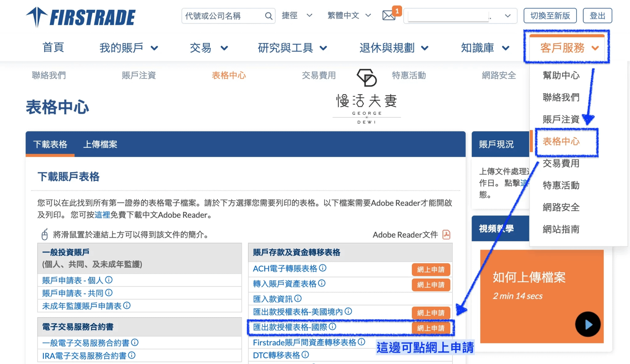Info icon beside Firstrade賬戶間資產轉移表格
630x364 pixels.
(x=362, y=342)
